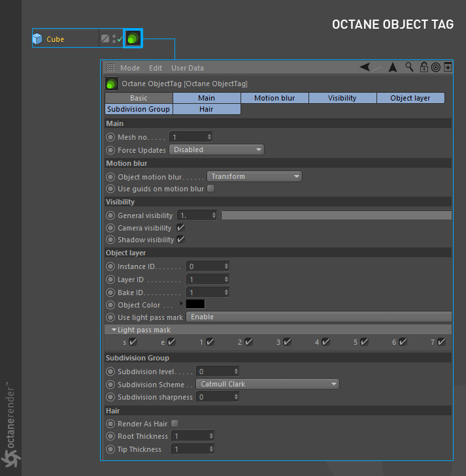The height and width of the screenshot is (476, 466).
Task: Click the Tip Thickness stepper arrows
Action: pyautogui.click(x=211, y=449)
